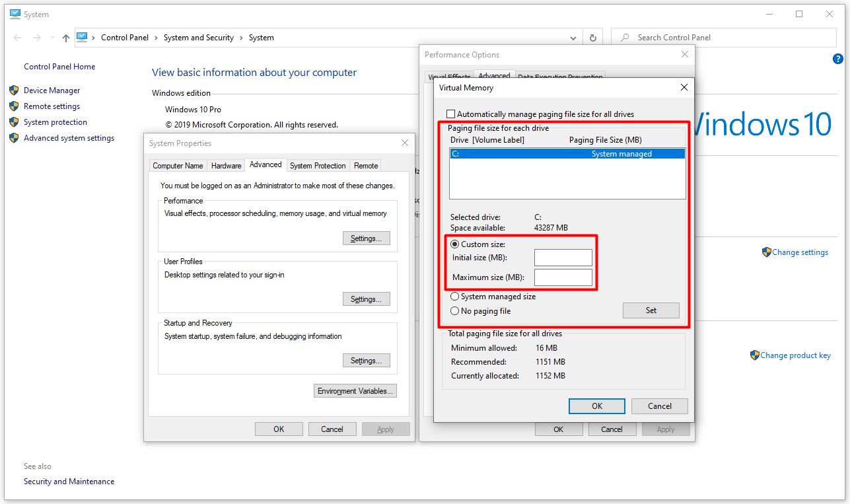The image size is (850, 504).
Task: Choose the No paging file option
Action: pyautogui.click(x=454, y=311)
